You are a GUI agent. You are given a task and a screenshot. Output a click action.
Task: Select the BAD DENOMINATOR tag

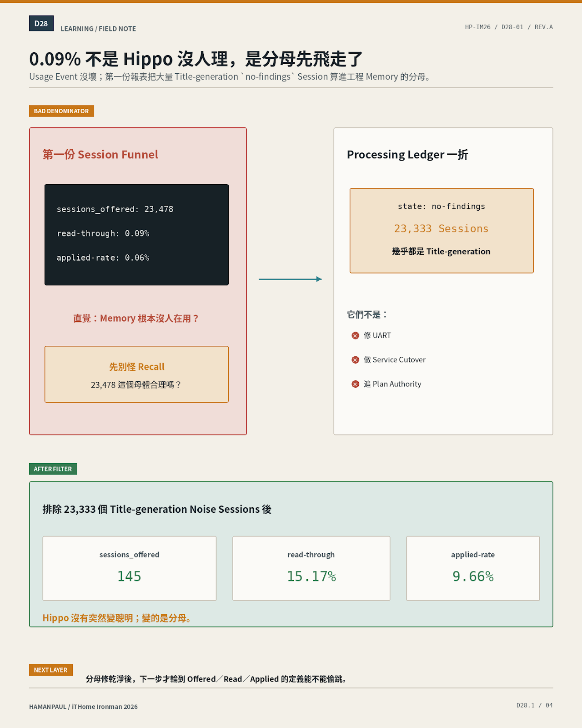[61, 111]
